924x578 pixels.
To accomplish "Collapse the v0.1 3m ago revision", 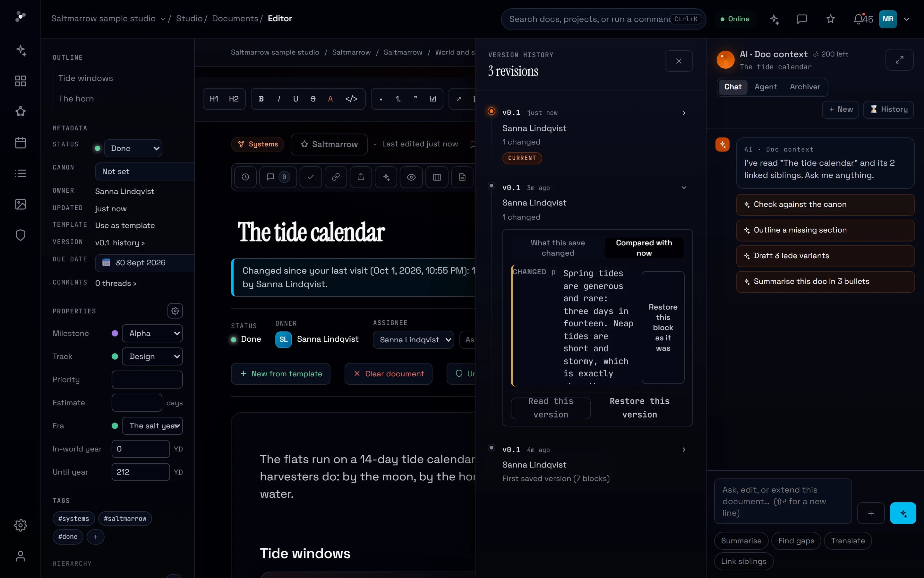I will [x=684, y=187].
